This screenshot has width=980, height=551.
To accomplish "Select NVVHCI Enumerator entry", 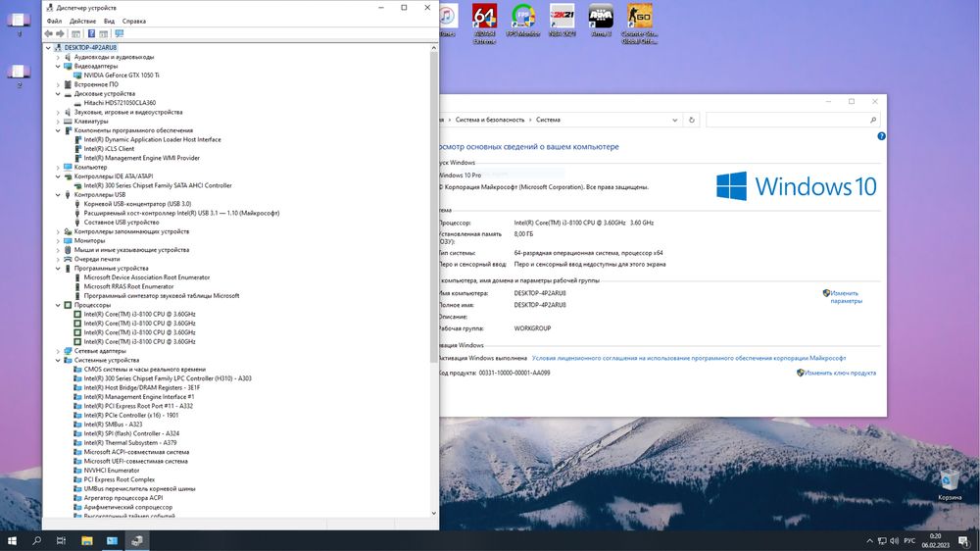I will click(x=112, y=471).
